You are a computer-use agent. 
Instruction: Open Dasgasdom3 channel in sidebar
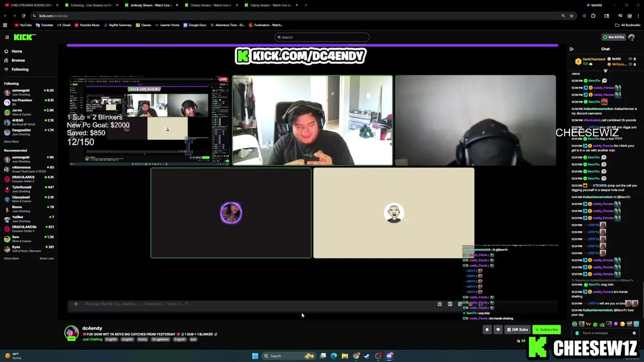pos(29,132)
